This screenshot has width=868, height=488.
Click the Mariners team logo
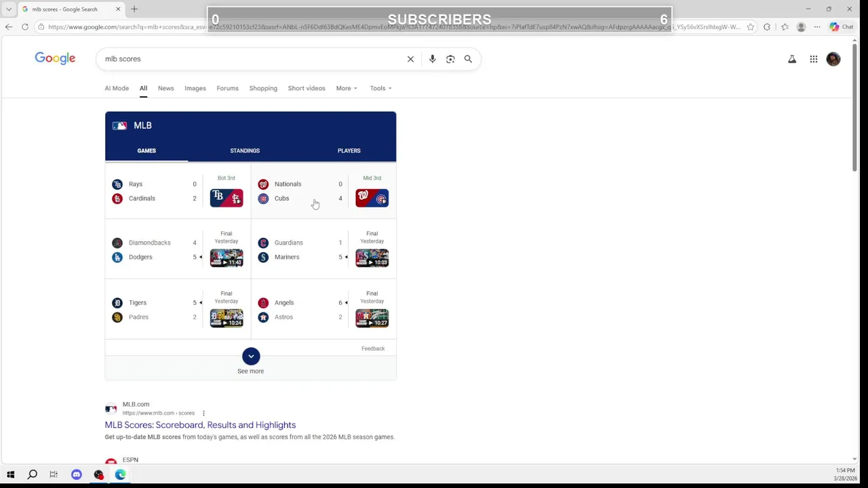point(263,257)
